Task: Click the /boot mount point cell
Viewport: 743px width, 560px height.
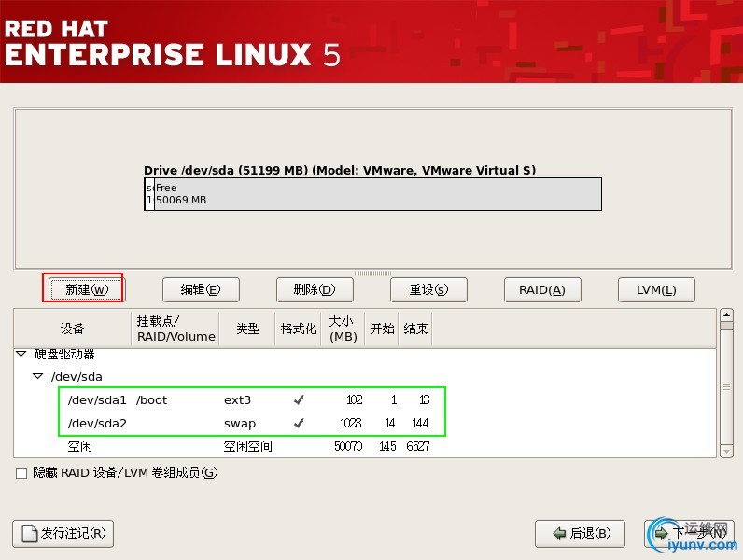Action: tap(151, 399)
